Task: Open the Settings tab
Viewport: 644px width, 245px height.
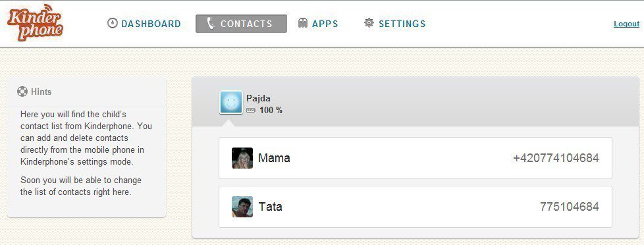Action: click(x=394, y=24)
